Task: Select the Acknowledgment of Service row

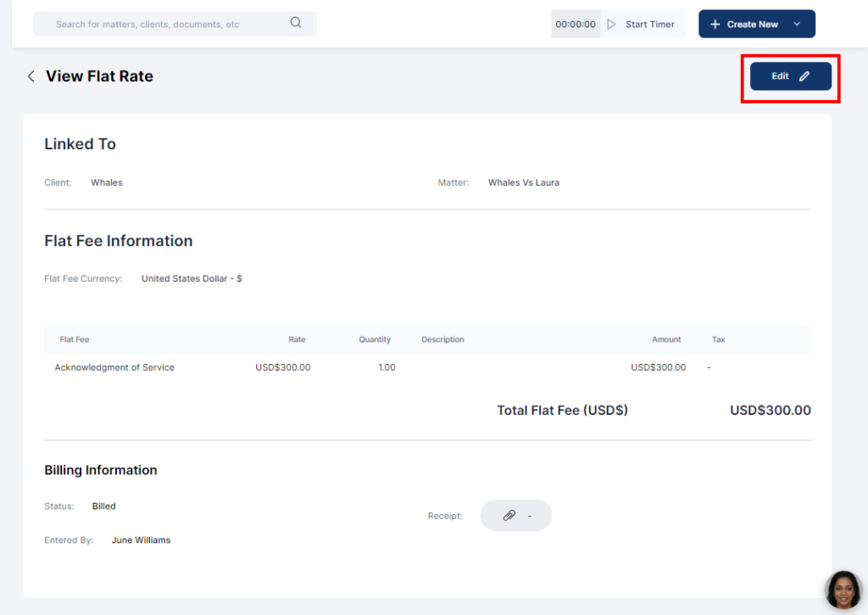Action: coord(114,367)
